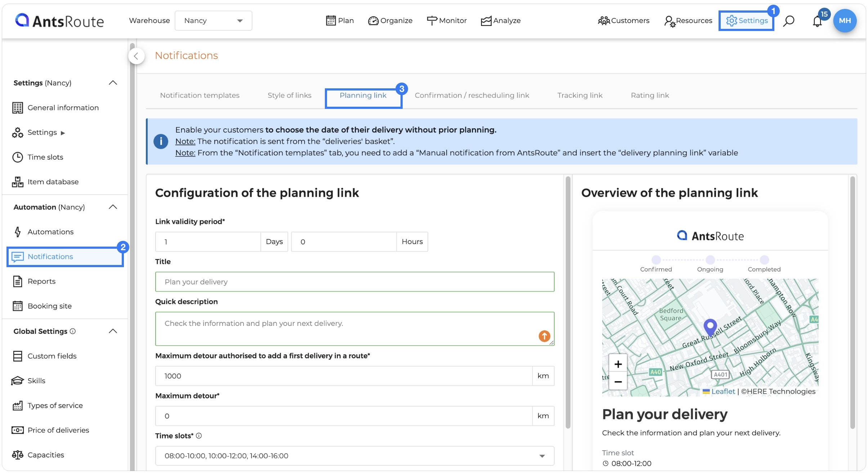Image resolution: width=868 pixels, height=473 pixels.
Task: Click the blue info icon in the banner
Action: (161, 141)
